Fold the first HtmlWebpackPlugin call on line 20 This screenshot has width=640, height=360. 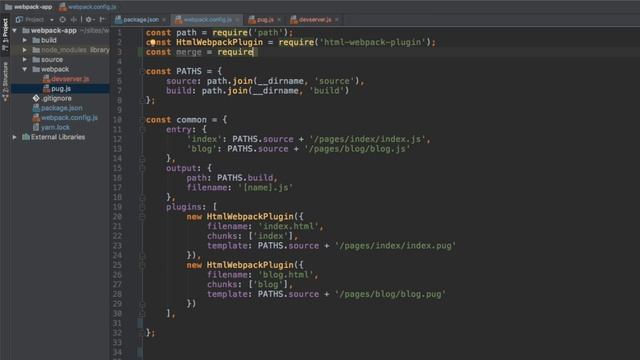click(142, 217)
